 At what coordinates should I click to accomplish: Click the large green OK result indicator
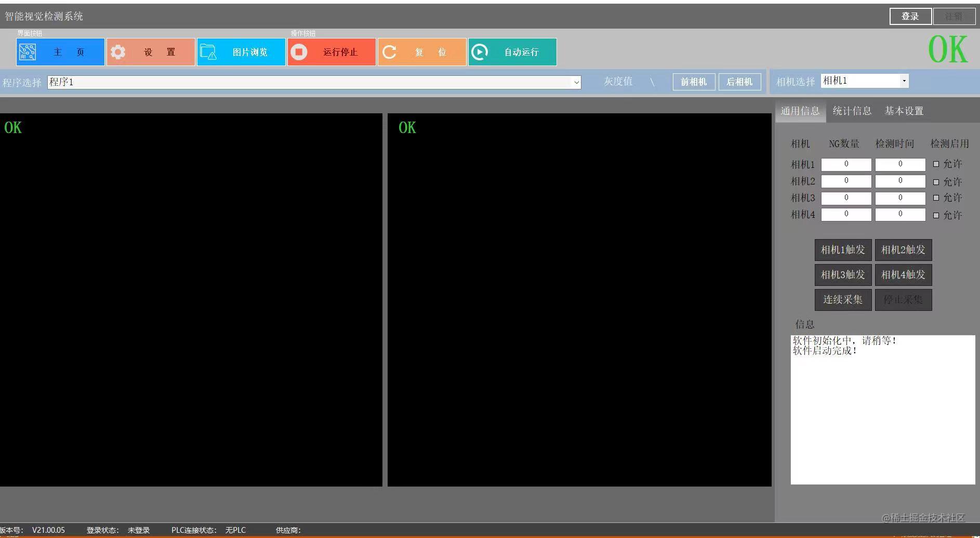click(948, 50)
